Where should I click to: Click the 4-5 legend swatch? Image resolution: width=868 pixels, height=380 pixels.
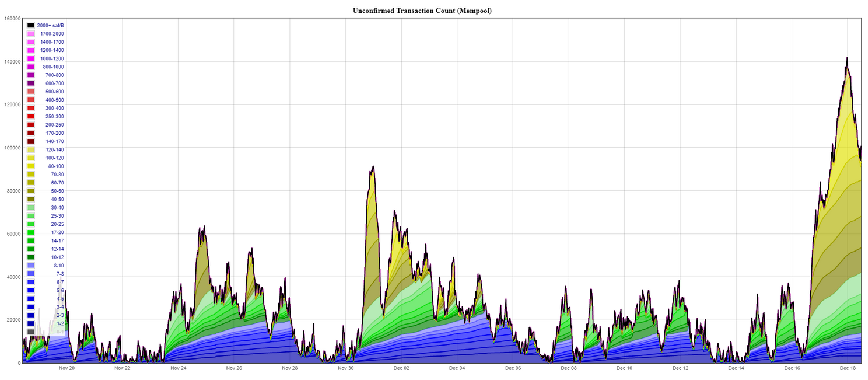tap(31, 299)
